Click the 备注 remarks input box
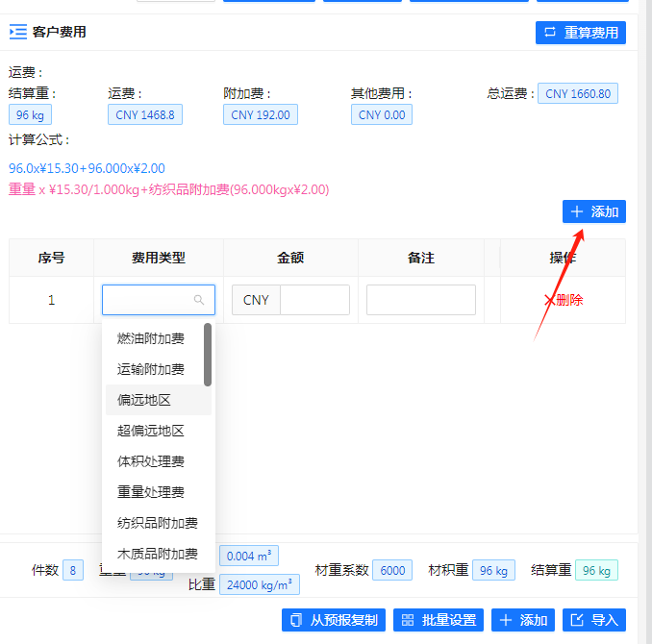 click(x=420, y=300)
